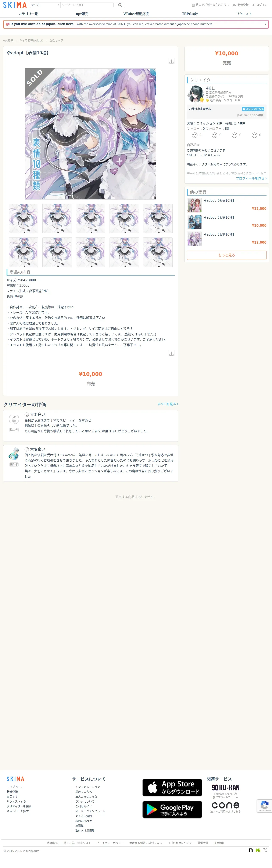Open the TRPG向け menu tab
Viewport: 272px width, 868px height.
tap(190, 14)
